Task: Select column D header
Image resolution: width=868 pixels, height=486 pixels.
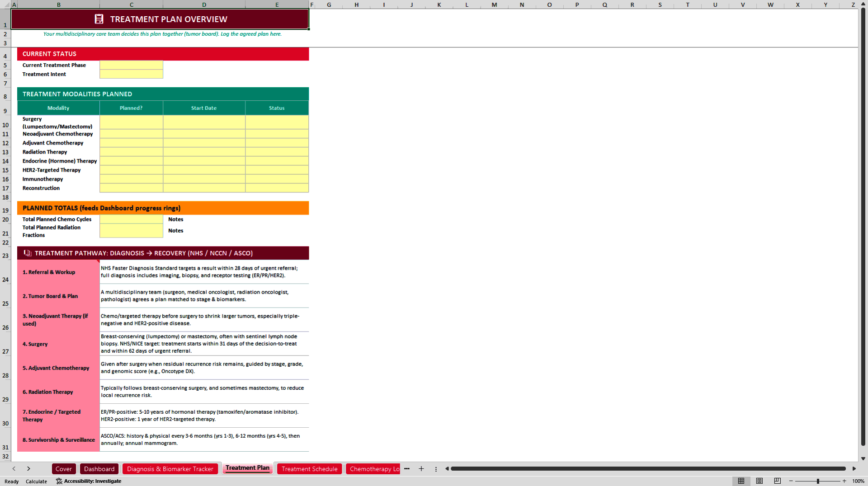Action: tap(204, 5)
